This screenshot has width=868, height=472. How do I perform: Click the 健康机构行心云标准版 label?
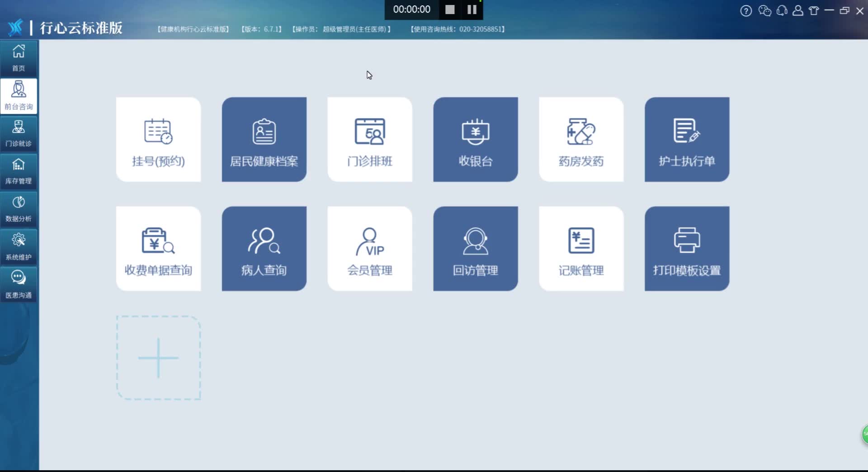coord(193,29)
